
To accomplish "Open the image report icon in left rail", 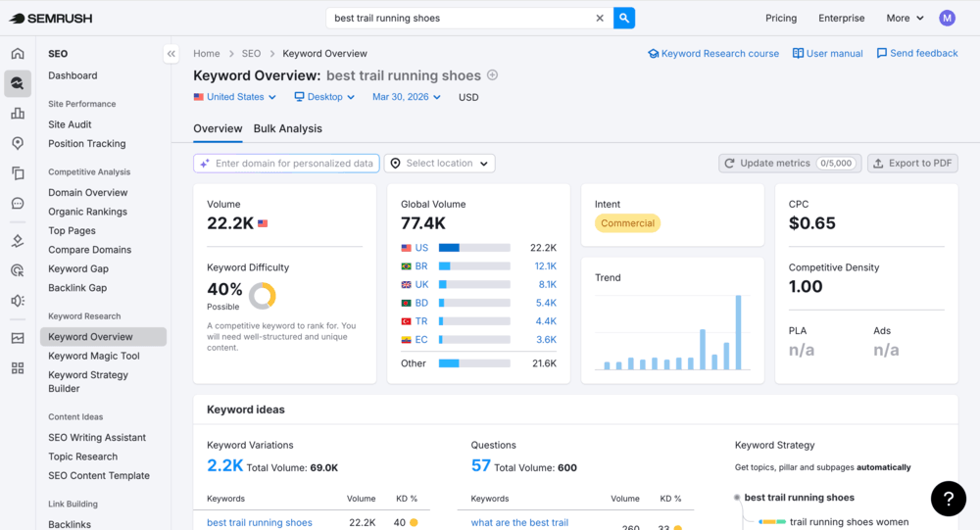I will [18, 338].
